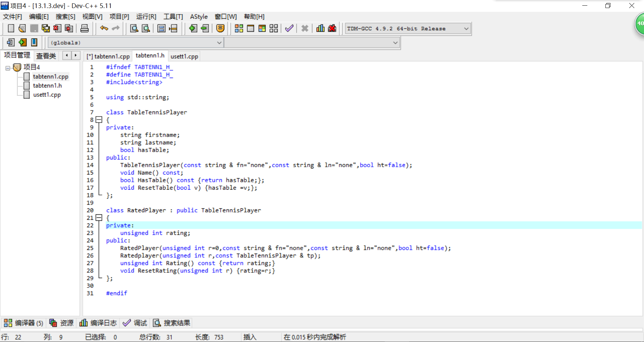Image resolution: width=644 pixels, height=342 pixels.
Task: Click the Replace magnifier icon
Action: click(x=146, y=28)
